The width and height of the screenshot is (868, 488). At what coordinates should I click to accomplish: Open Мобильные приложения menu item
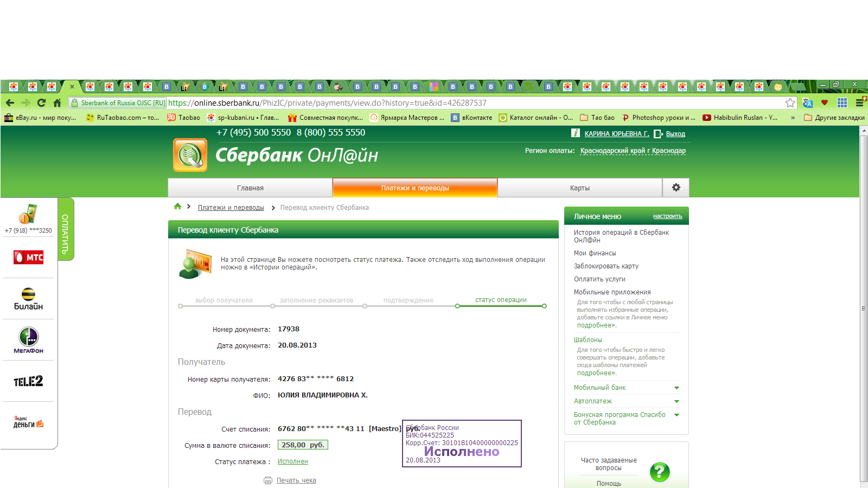click(612, 292)
